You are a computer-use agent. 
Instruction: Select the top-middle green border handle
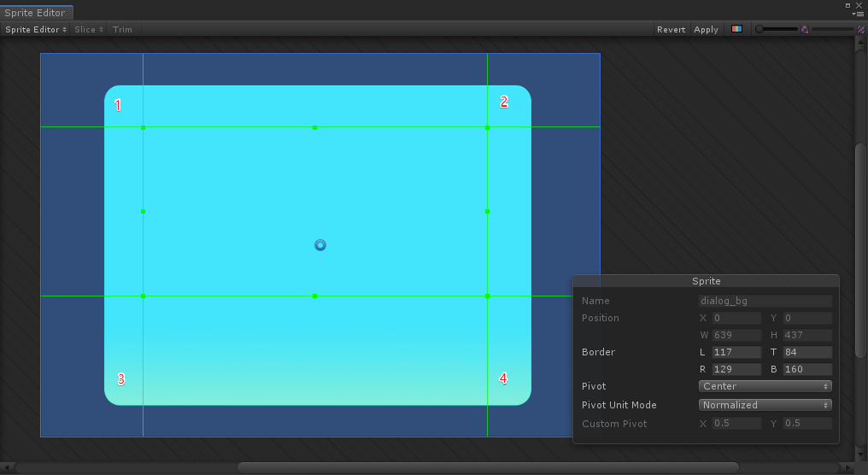coord(315,127)
